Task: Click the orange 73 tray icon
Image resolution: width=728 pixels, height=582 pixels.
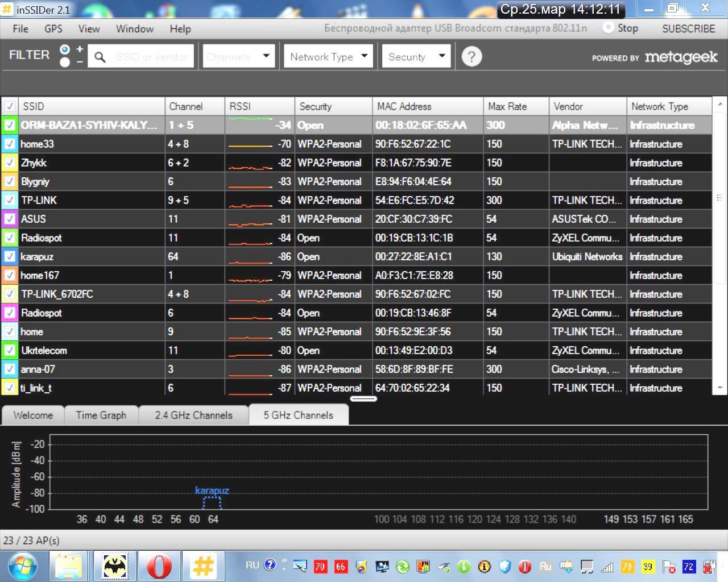Action: [x=627, y=566]
